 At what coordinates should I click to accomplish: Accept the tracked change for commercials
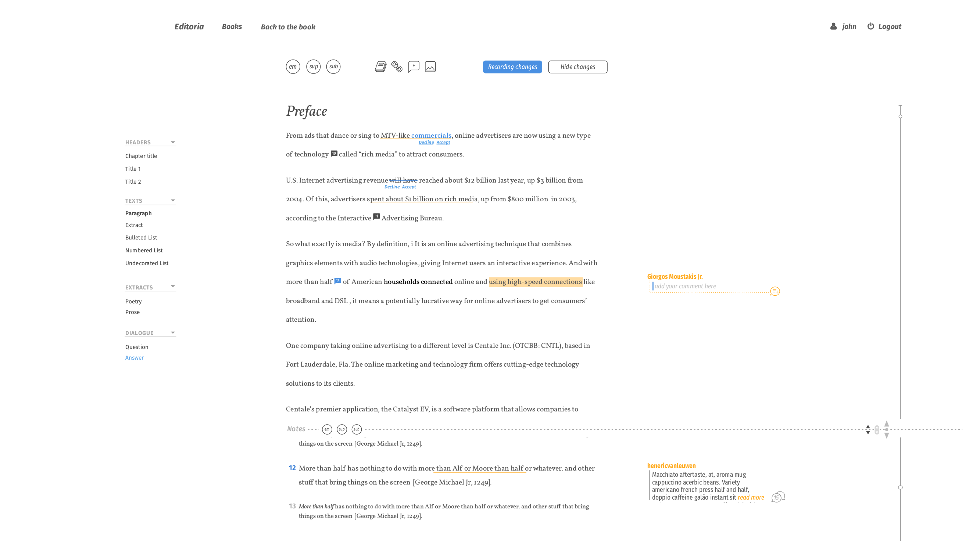pos(442,143)
